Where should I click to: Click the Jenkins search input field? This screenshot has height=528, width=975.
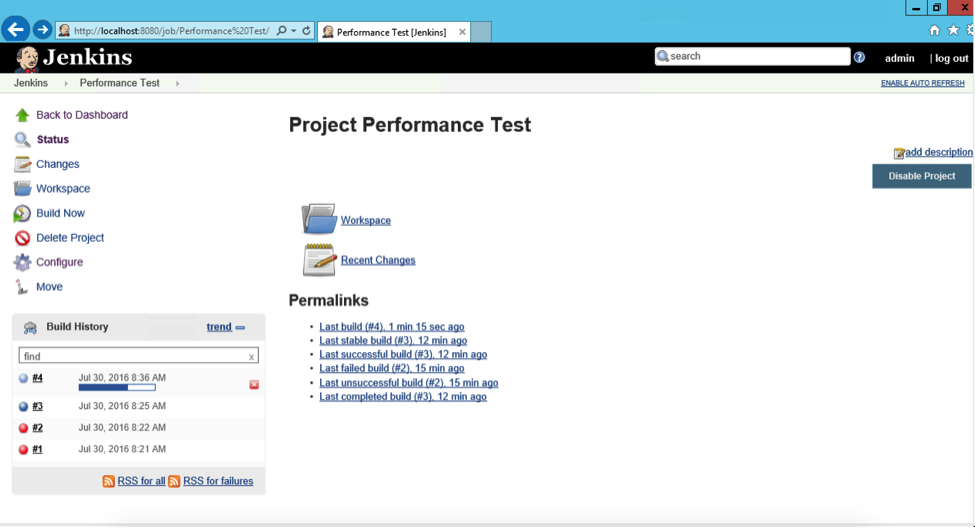[752, 57]
